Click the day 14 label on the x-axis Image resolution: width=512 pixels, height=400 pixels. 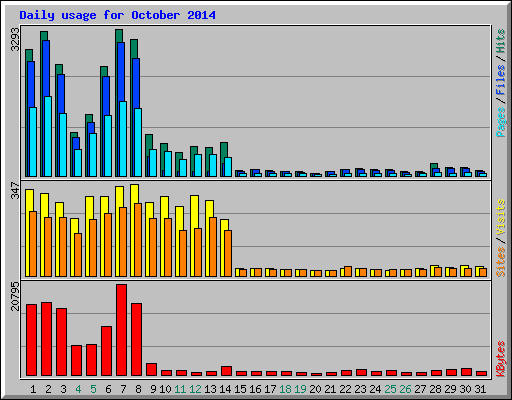(225, 389)
